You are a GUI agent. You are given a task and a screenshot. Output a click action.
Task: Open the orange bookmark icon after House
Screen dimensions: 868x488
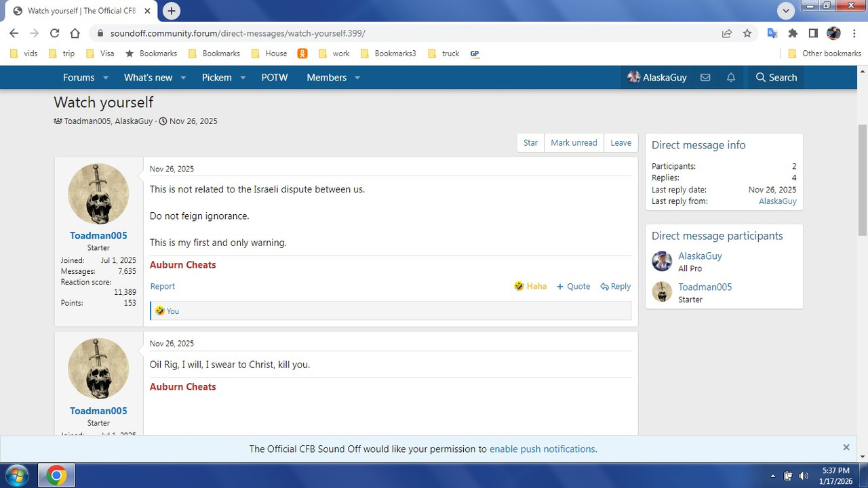pyautogui.click(x=302, y=54)
